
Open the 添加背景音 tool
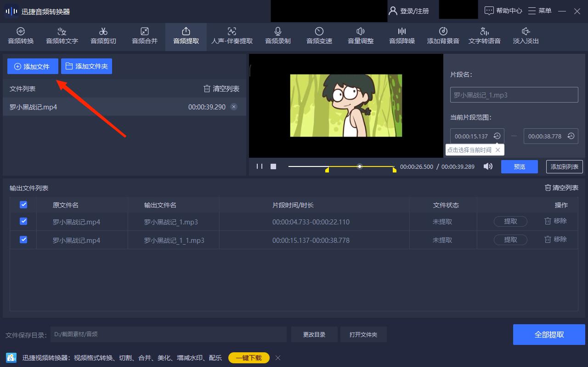tap(443, 36)
